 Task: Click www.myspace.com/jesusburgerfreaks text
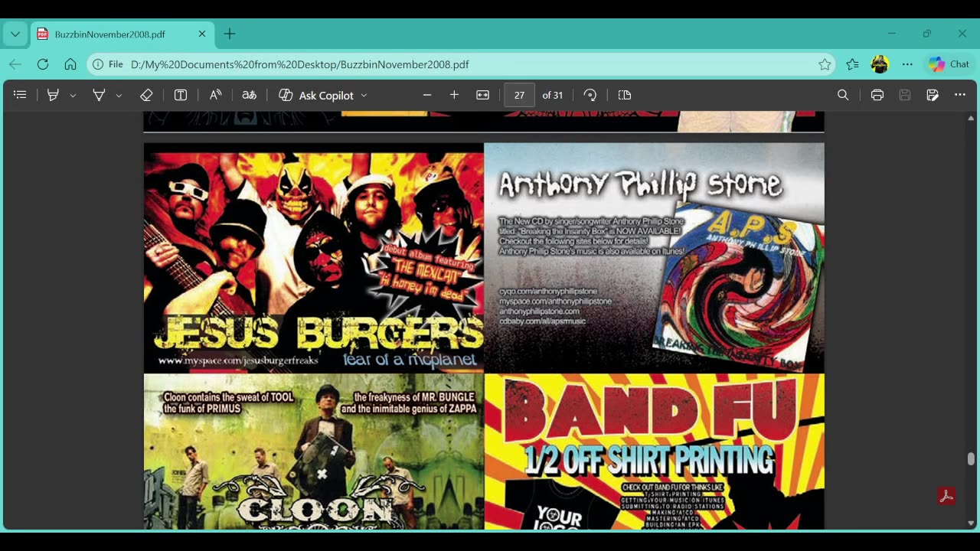pyautogui.click(x=238, y=360)
